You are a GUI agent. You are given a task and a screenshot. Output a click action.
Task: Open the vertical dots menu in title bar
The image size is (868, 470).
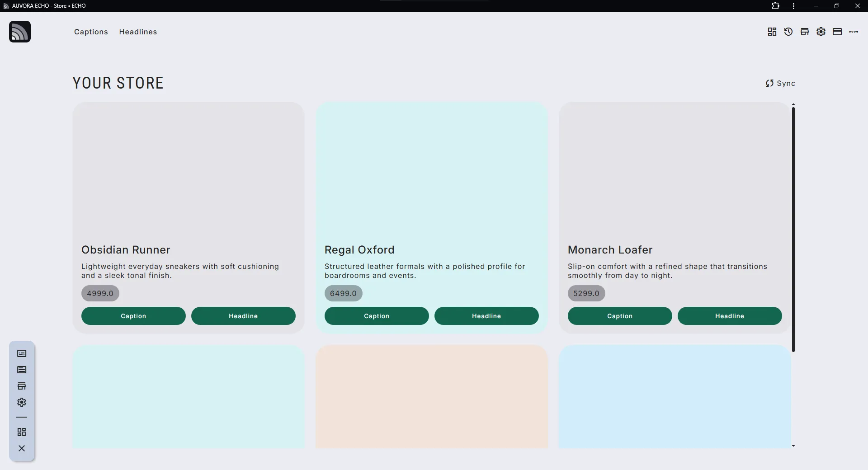tap(794, 6)
